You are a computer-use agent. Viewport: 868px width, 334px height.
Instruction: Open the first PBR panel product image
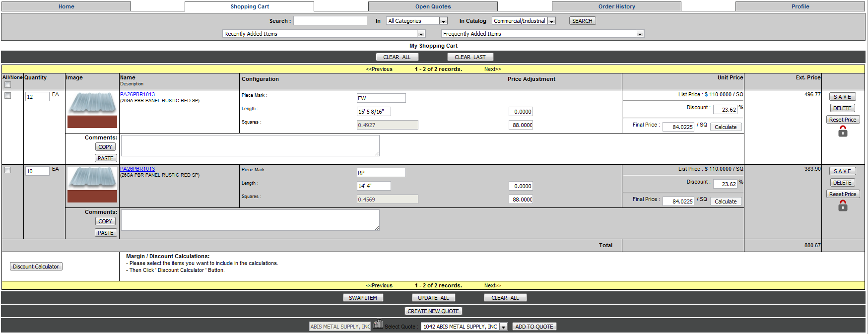92,103
